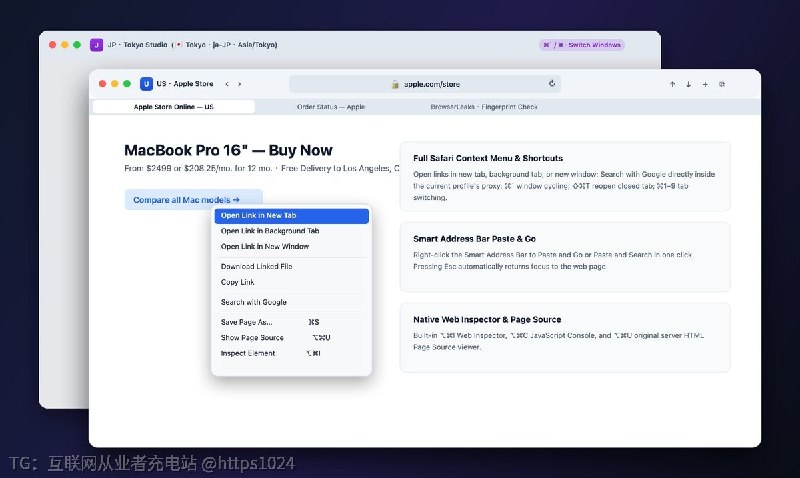Select Search with Google menu item
Viewport: 800px width, 478px height.
[291, 302]
